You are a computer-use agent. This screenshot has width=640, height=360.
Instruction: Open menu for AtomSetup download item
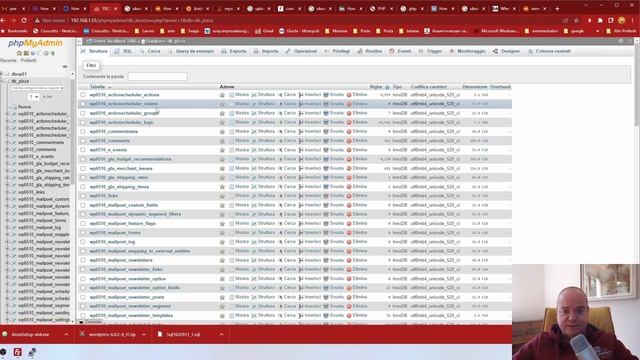pyautogui.click(x=66, y=334)
